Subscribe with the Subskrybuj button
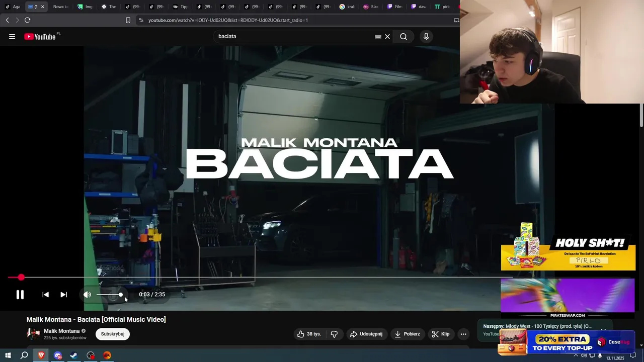 [x=113, y=334]
